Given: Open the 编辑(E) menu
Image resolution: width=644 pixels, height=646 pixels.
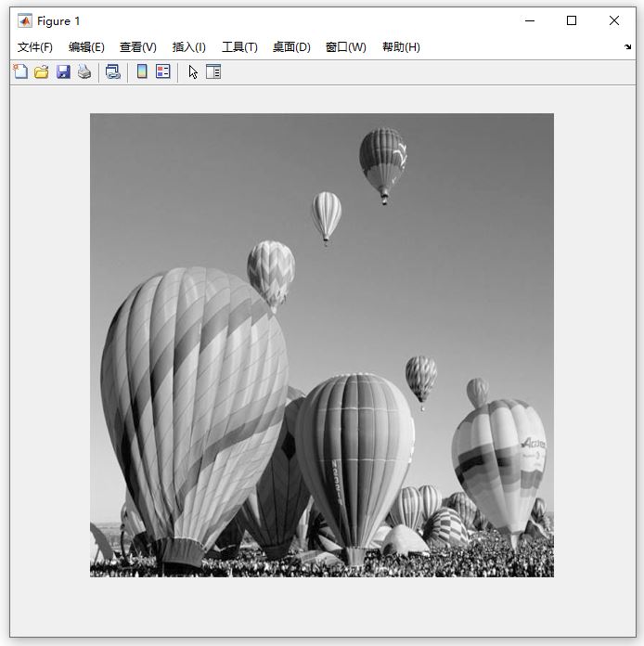Looking at the screenshot, I should coord(86,47).
